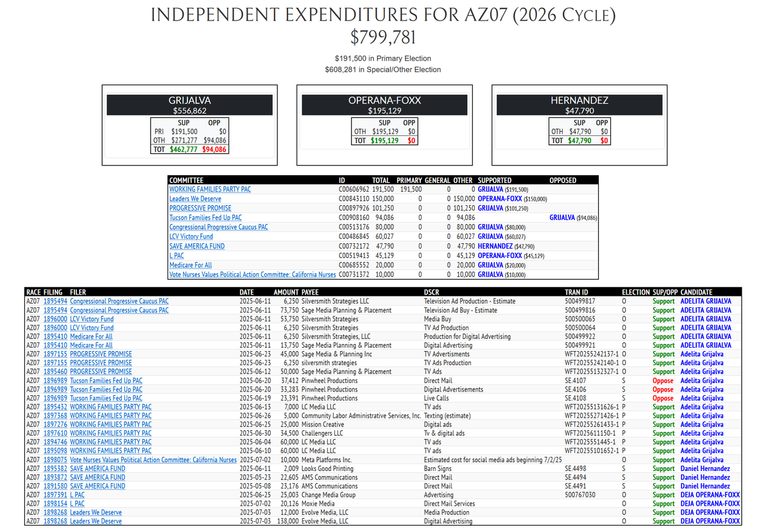Click candidate DEJA OPERANA-FOXX in the Direct Mail Services row
The height and width of the screenshot is (532, 770).
(710, 504)
